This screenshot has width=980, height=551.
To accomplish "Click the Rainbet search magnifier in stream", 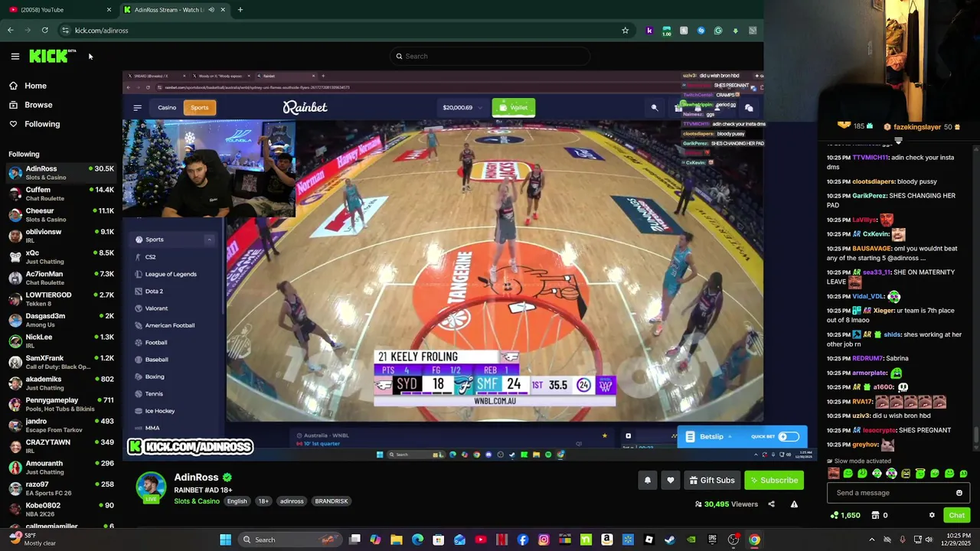I will [x=654, y=108].
